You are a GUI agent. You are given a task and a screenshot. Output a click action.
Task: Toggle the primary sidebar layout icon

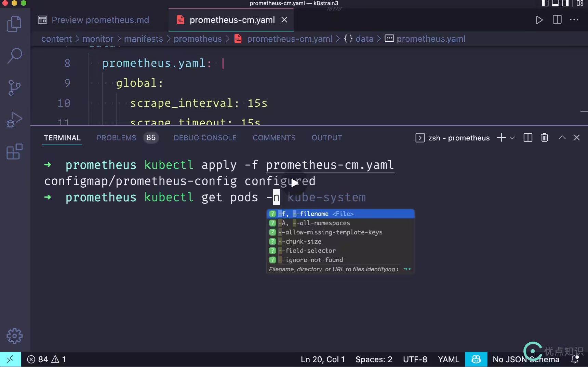546,3
